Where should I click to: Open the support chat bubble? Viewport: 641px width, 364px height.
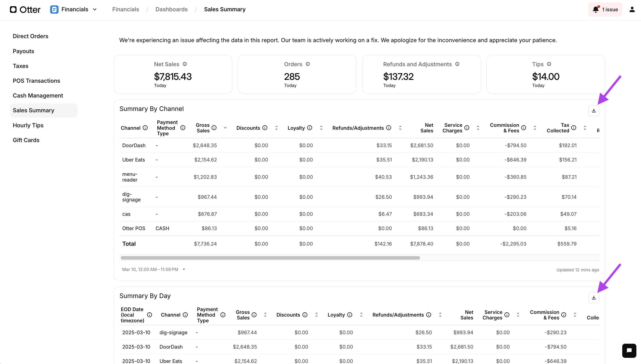[629, 351]
